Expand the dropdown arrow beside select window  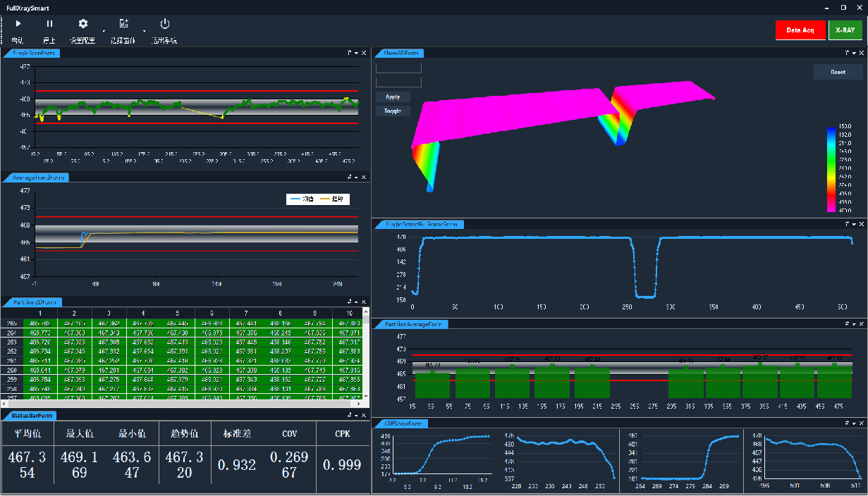pos(145,32)
